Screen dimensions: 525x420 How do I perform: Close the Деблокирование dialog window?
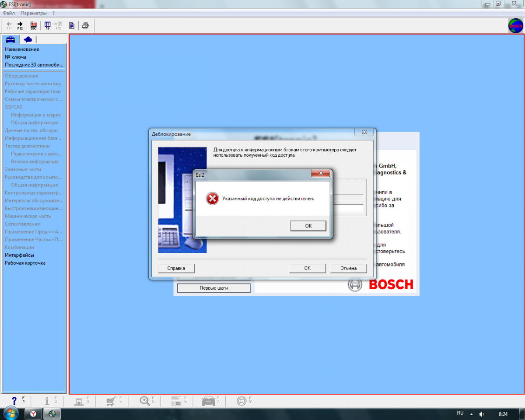[x=364, y=132]
